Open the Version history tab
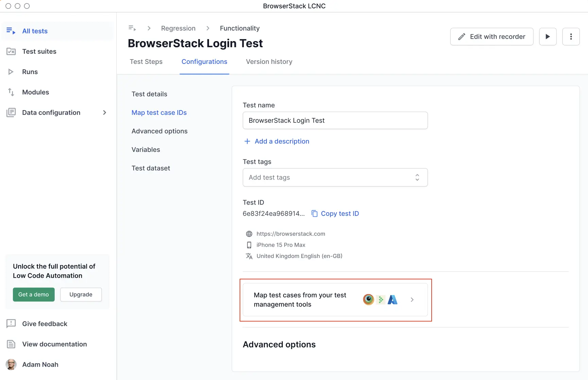588x380 pixels. click(x=269, y=62)
